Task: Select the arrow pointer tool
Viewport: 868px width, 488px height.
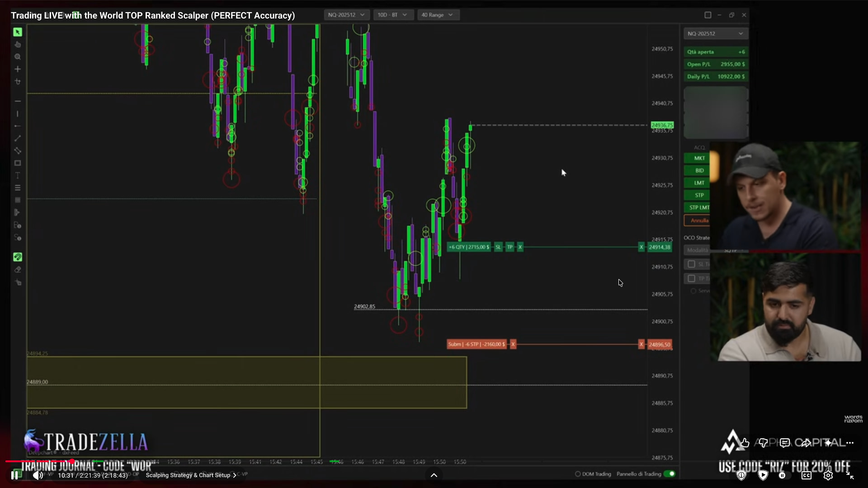Action: tap(18, 32)
